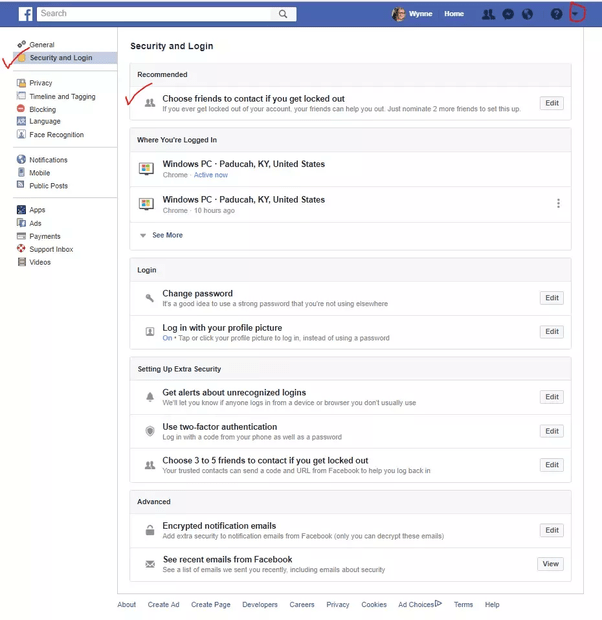Open the Notifications globe icon
Image resolution: width=602 pixels, height=620 pixels.
(x=527, y=14)
